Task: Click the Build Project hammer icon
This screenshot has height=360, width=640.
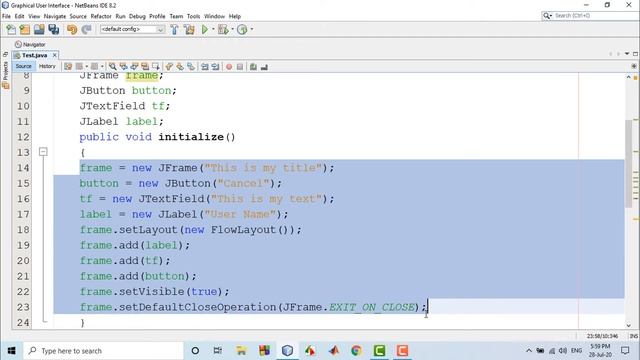Action: [174, 29]
